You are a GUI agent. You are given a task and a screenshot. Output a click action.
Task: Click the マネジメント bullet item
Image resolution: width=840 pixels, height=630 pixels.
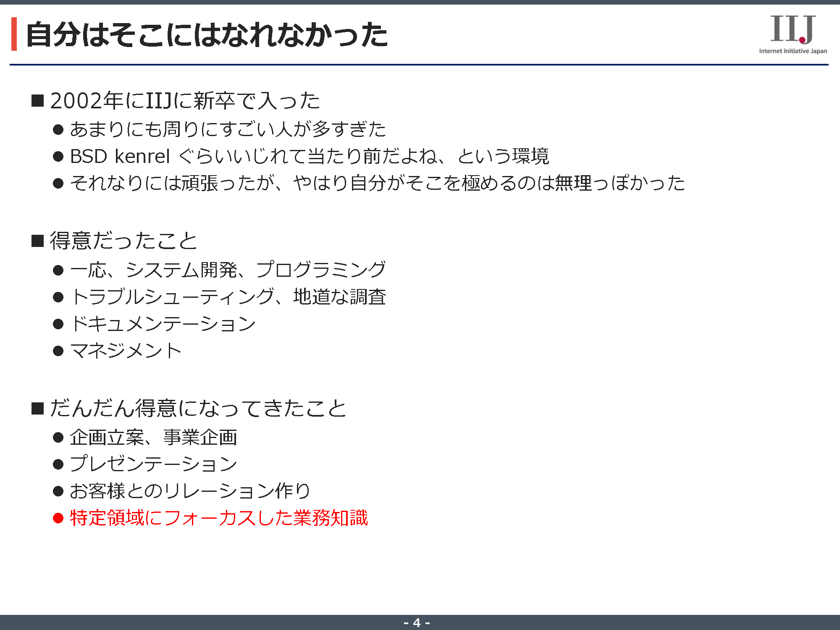126,351
